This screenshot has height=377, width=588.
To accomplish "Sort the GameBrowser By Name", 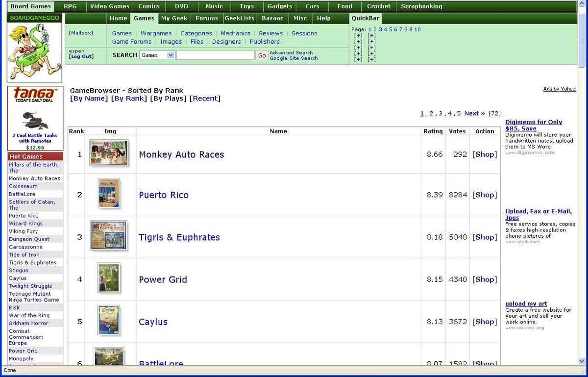I will (x=88, y=99).
